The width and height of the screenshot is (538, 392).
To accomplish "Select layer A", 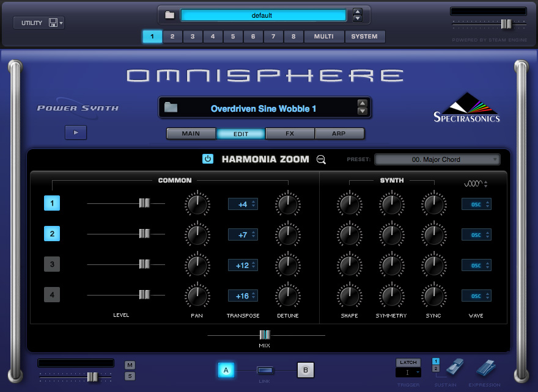I will [x=226, y=370].
